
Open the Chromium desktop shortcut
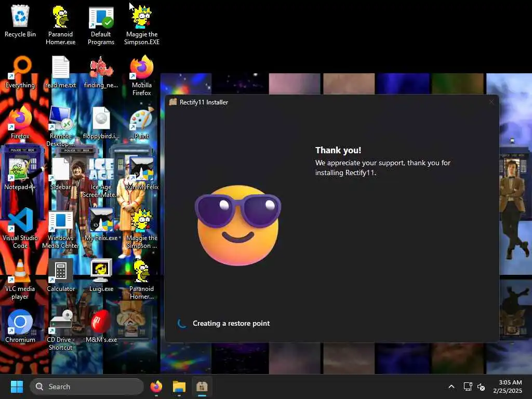click(x=20, y=327)
